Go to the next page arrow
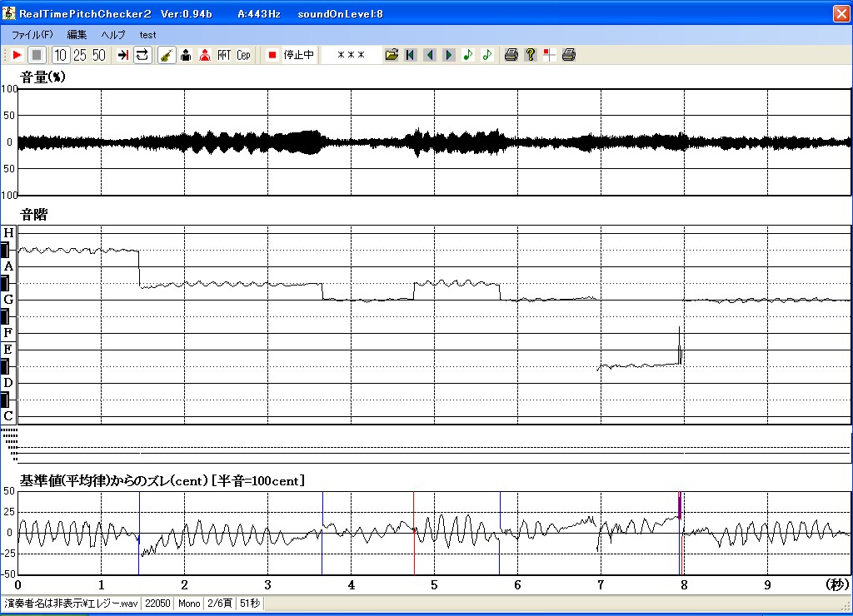Image resolution: width=853 pixels, height=616 pixels. [x=449, y=55]
